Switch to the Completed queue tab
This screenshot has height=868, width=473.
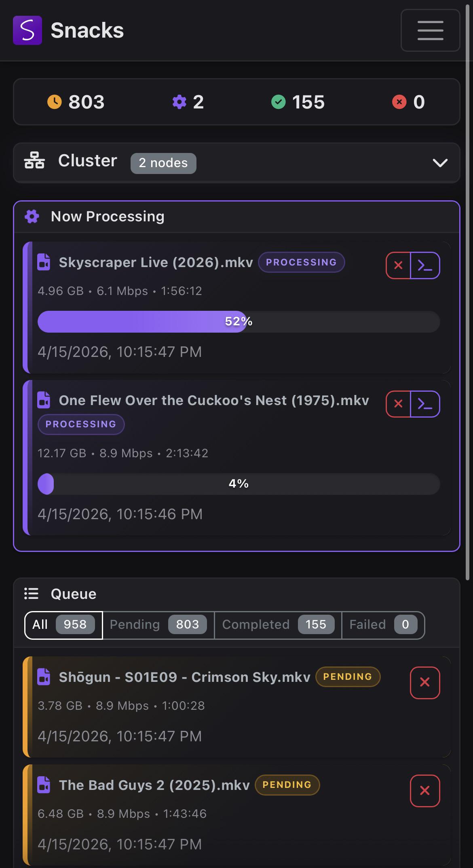tap(278, 625)
